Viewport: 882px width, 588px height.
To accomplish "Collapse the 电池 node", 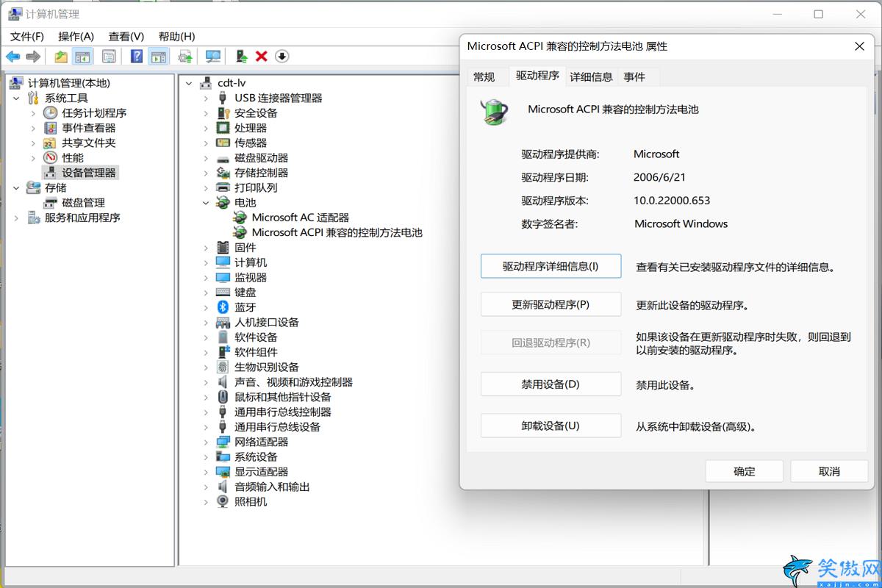I will tap(207, 203).
